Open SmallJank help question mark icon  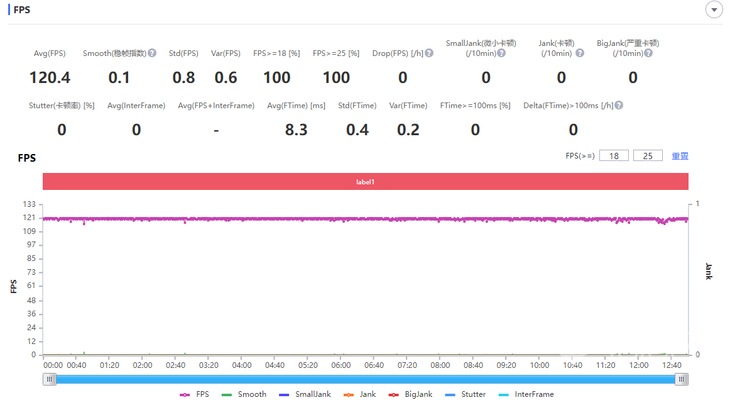501,53
